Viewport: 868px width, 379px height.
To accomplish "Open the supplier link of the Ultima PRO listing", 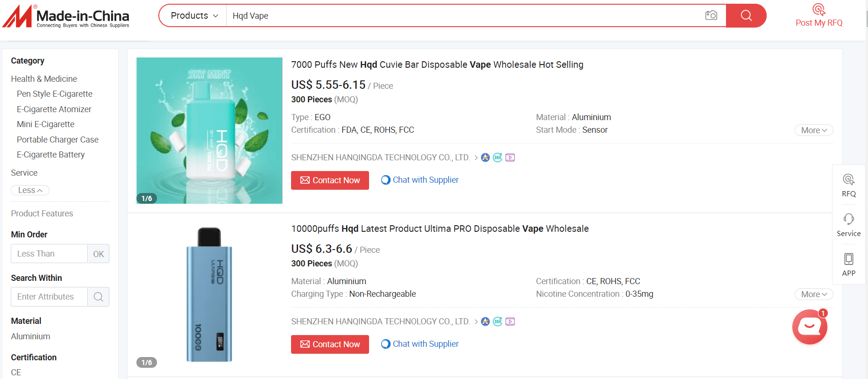I will point(380,322).
